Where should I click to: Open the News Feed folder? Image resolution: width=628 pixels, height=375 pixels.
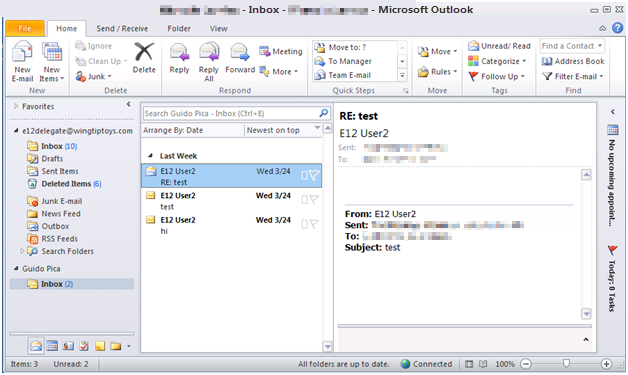coord(54,214)
